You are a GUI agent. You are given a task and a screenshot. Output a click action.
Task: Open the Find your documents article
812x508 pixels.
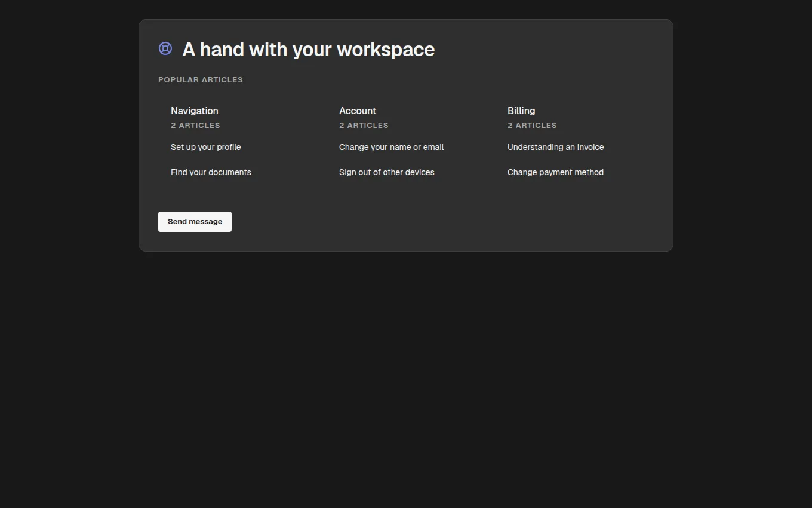[x=211, y=172]
